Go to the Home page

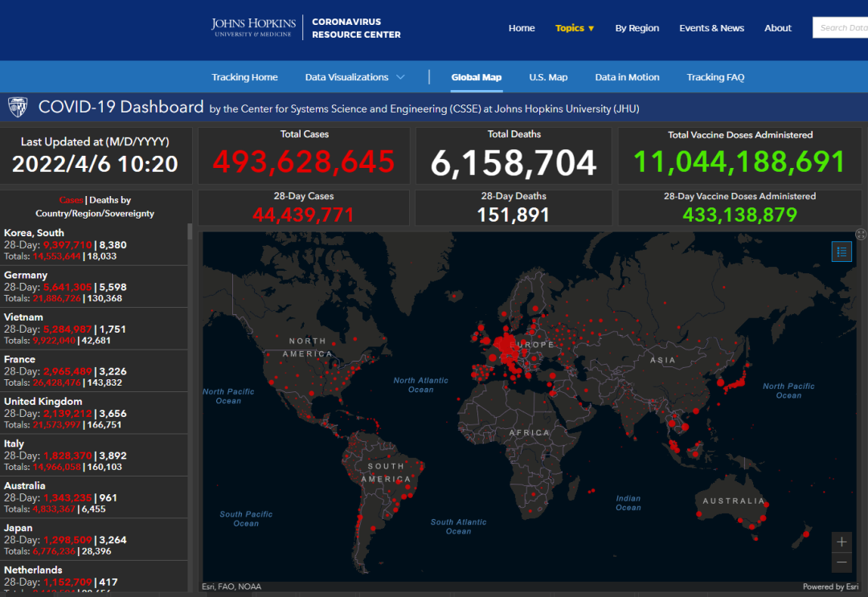pos(522,27)
